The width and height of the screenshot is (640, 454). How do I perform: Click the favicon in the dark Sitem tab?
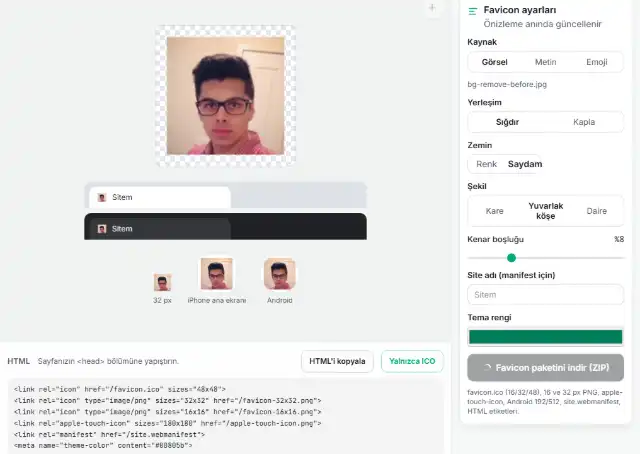point(102,229)
